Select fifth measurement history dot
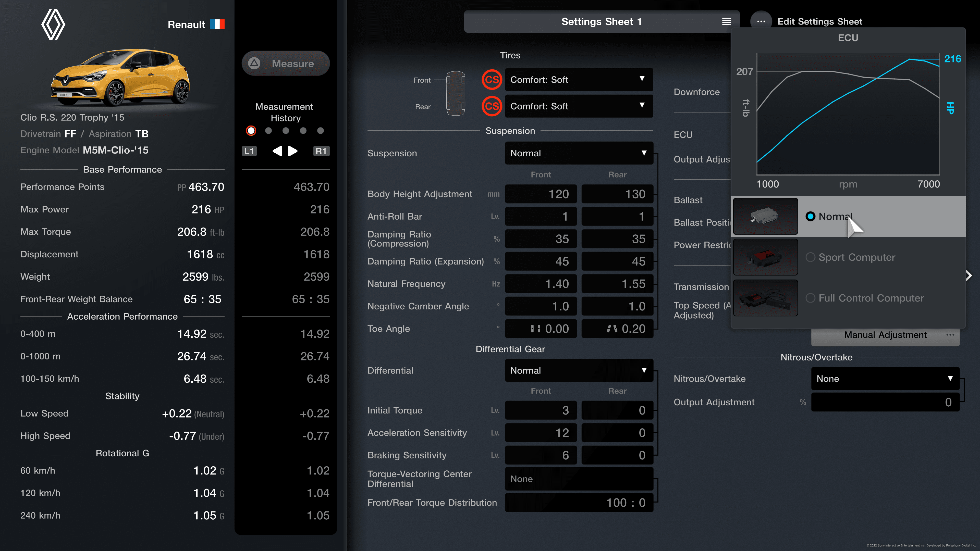This screenshot has width=980, height=551. point(320,130)
